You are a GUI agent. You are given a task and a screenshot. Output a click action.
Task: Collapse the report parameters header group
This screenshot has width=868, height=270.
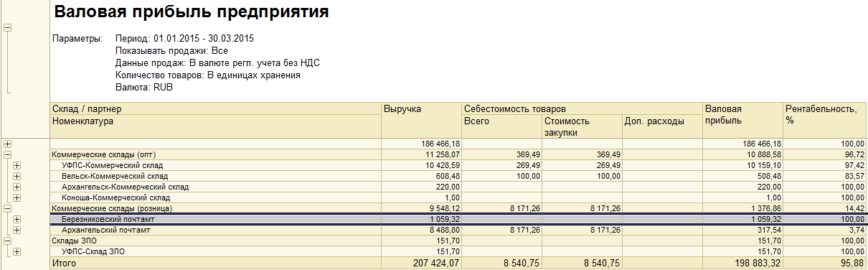tap(8, 27)
